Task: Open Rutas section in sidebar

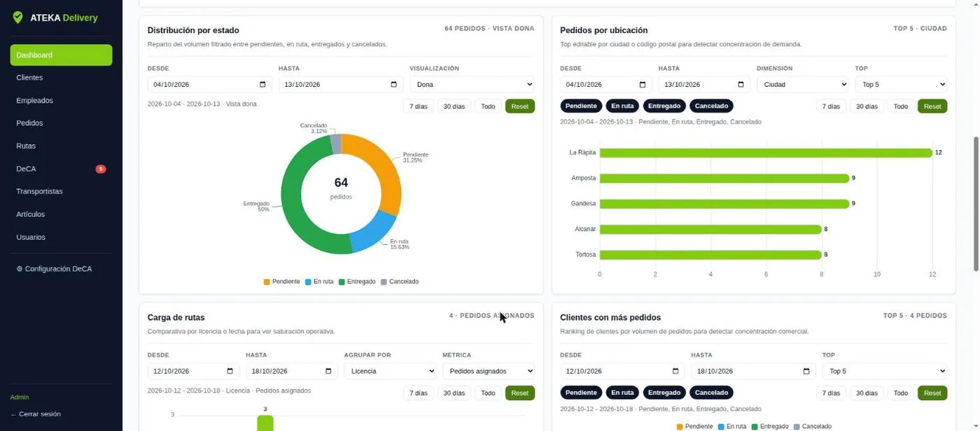Action: [x=61, y=146]
